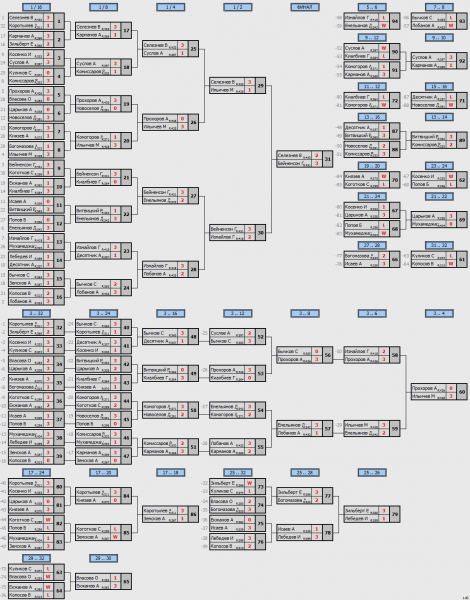Select match number box 31 in final
This screenshot has width=470, height=600.
pyautogui.click(x=328, y=159)
